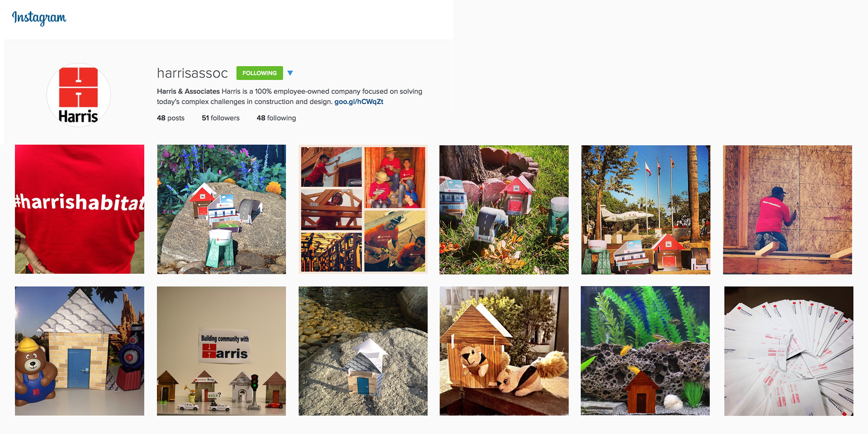868x434 pixels.
Task: Open the goo.gl/hCWqZt link
Action: click(359, 102)
